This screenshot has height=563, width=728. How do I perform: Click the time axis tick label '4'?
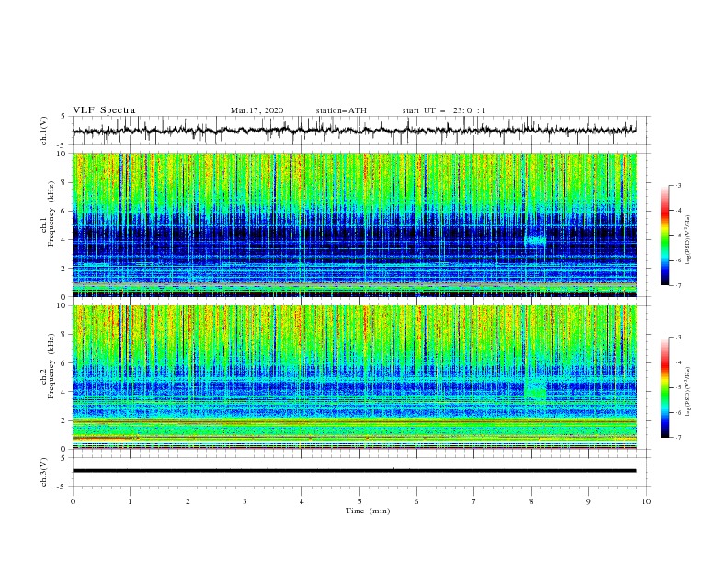pos(301,501)
